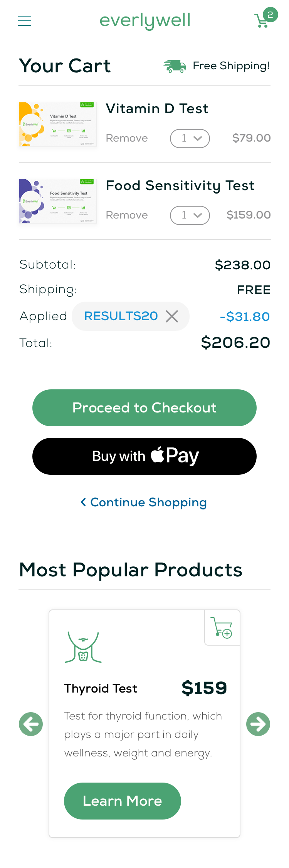This screenshot has width=289, height=868.
Task: Go back via Continue Shopping
Action: tap(144, 502)
